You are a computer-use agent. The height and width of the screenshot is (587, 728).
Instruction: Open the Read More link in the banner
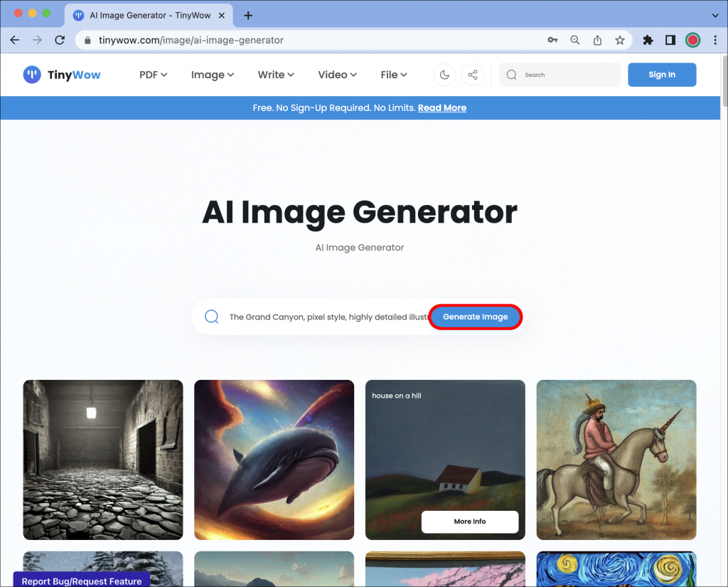pyautogui.click(x=441, y=107)
